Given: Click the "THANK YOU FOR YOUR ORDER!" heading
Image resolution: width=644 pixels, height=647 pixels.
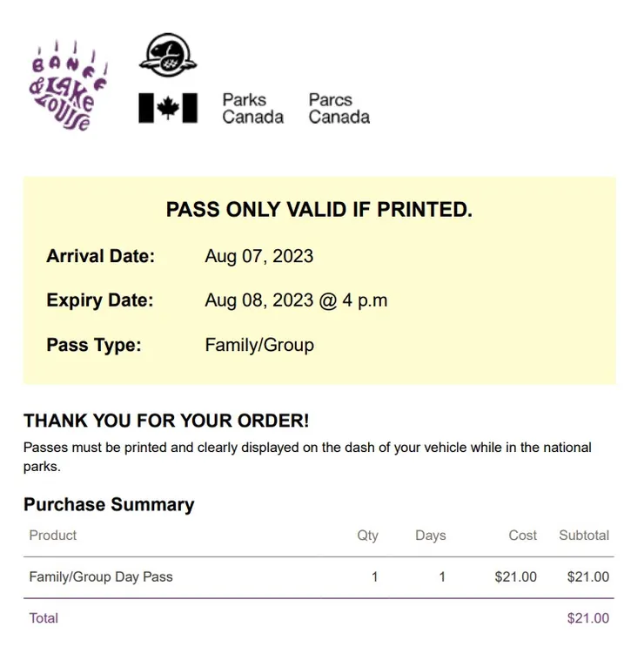Looking at the screenshot, I should point(166,421).
